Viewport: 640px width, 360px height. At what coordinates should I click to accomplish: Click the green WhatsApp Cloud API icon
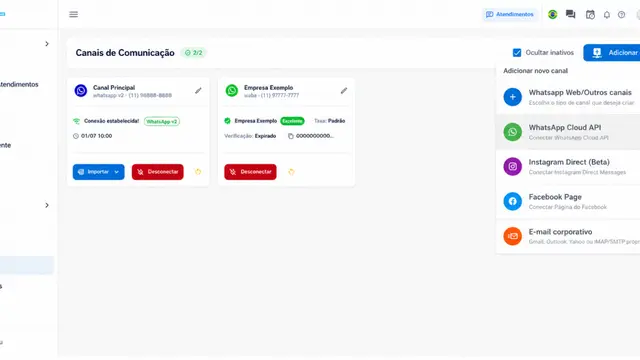point(513,132)
